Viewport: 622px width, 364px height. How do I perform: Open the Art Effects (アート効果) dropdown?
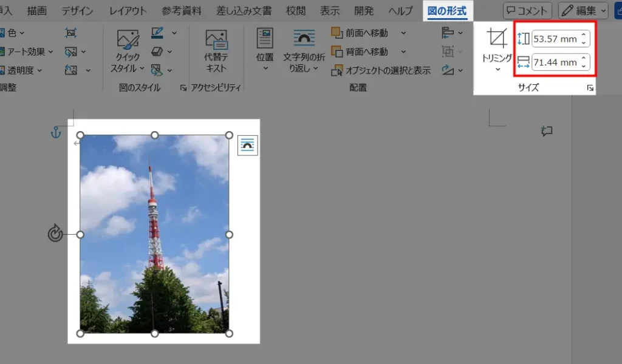coord(30,52)
